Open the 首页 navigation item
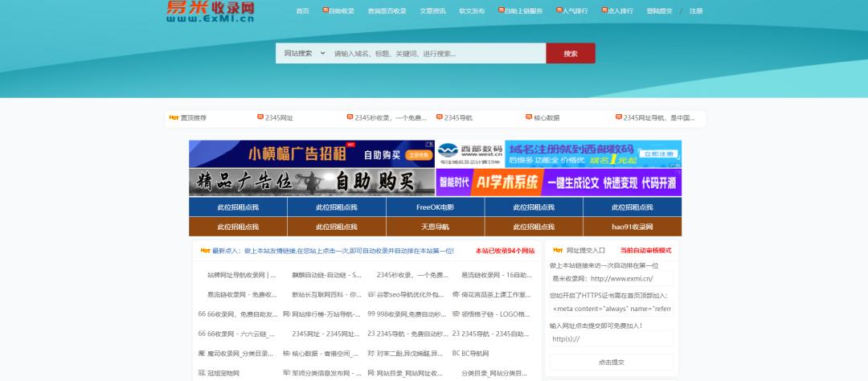The image size is (868, 381). [x=302, y=11]
